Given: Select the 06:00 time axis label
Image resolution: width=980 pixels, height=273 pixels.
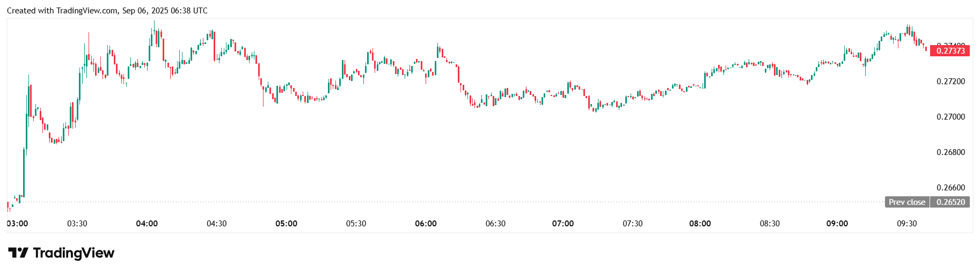Looking at the screenshot, I should click(x=426, y=224).
